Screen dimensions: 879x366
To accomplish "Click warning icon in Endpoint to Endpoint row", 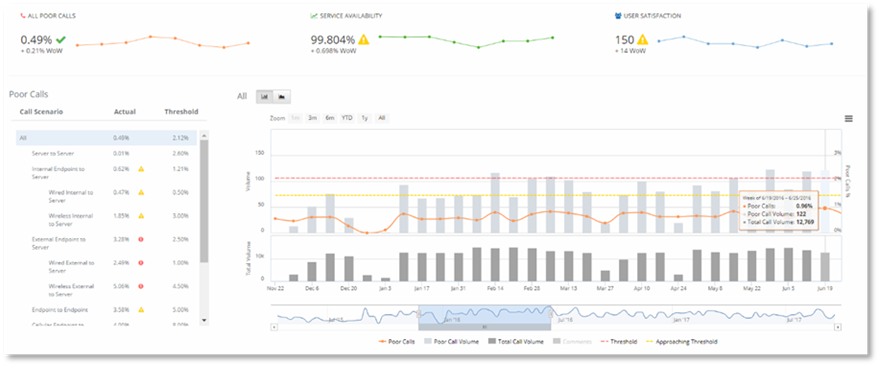I will click(x=141, y=309).
